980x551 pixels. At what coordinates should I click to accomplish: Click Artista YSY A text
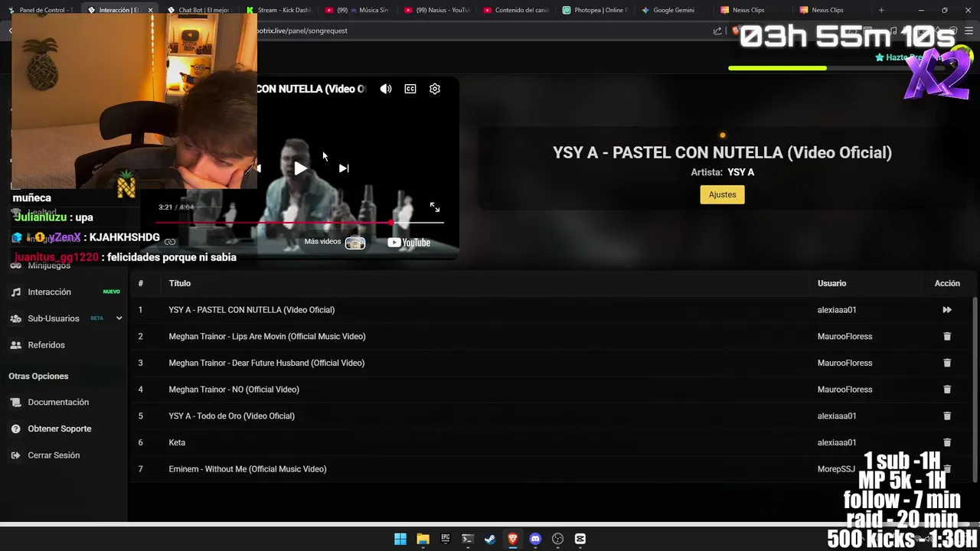[x=722, y=172]
